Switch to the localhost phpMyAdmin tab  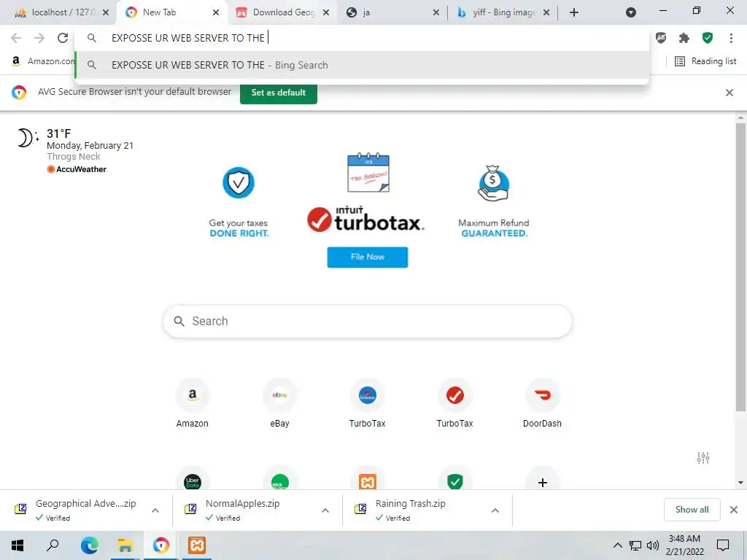coord(55,12)
